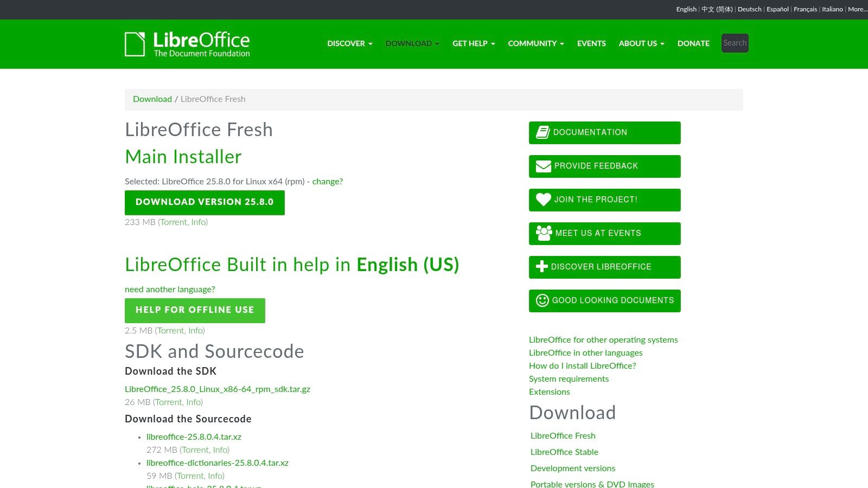Click the heart icon on Join The Project
This screenshot has height=488, width=868.
pyautogui.click(x=542, y=200)
